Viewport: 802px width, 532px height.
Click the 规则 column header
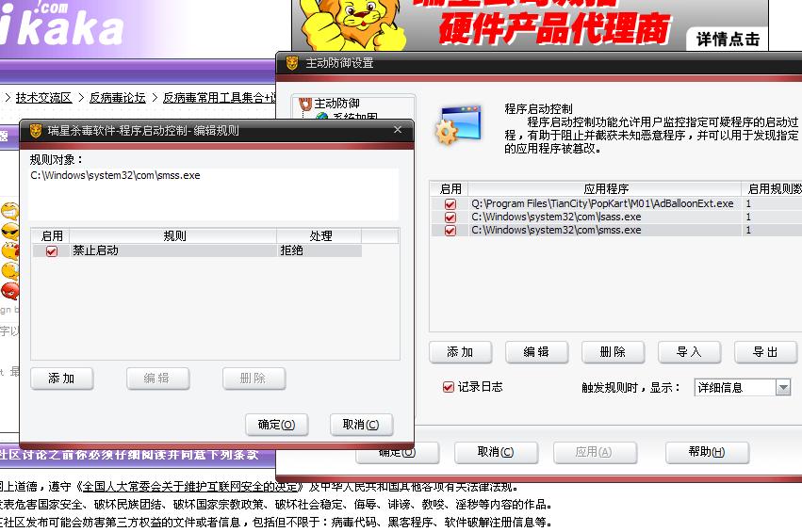174,236
